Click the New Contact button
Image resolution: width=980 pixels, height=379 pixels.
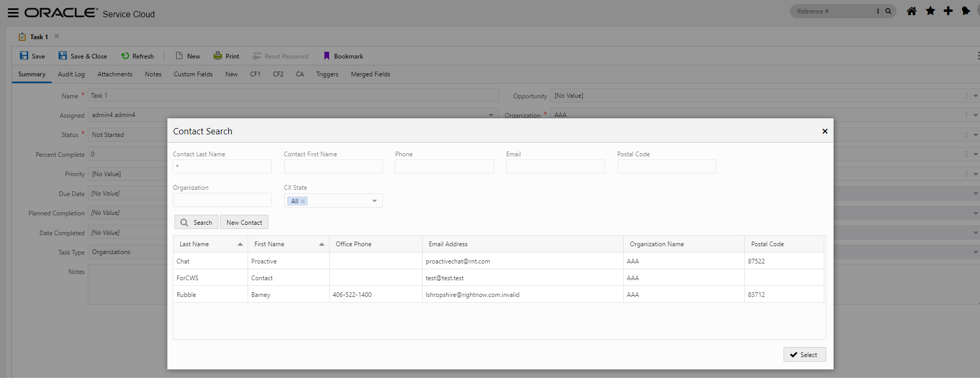[x=244, y=223]
